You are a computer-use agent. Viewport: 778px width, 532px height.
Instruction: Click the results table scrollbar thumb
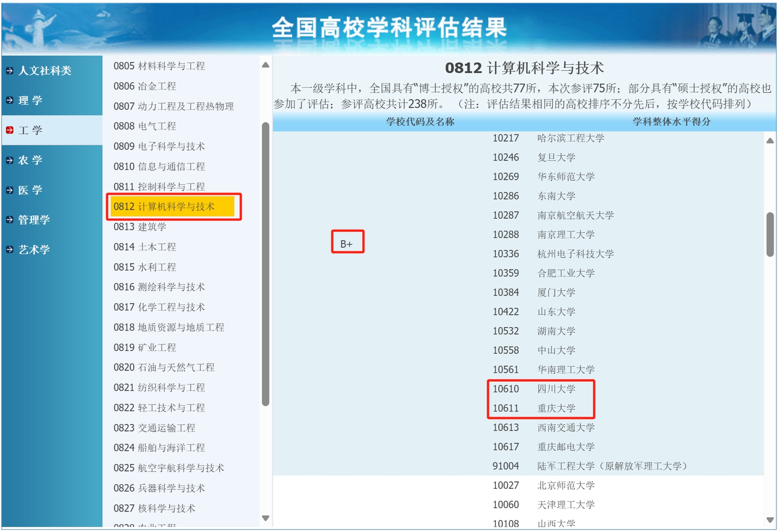tap(770, 234)
